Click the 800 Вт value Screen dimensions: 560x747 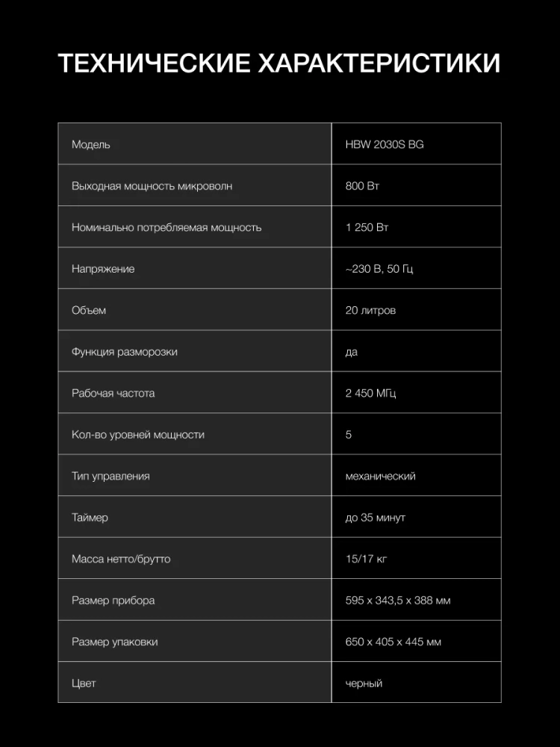click(362, 186)
